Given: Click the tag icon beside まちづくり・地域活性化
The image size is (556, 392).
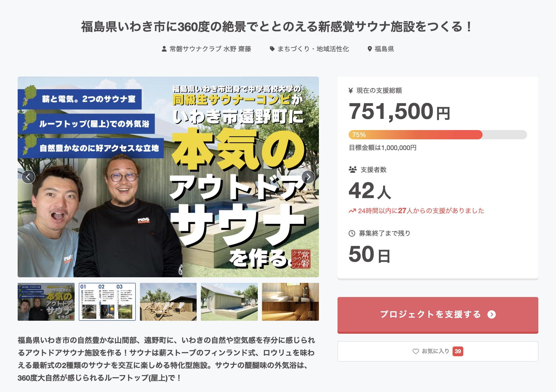Looking at the screenshot, I should (x=272, y=49).
